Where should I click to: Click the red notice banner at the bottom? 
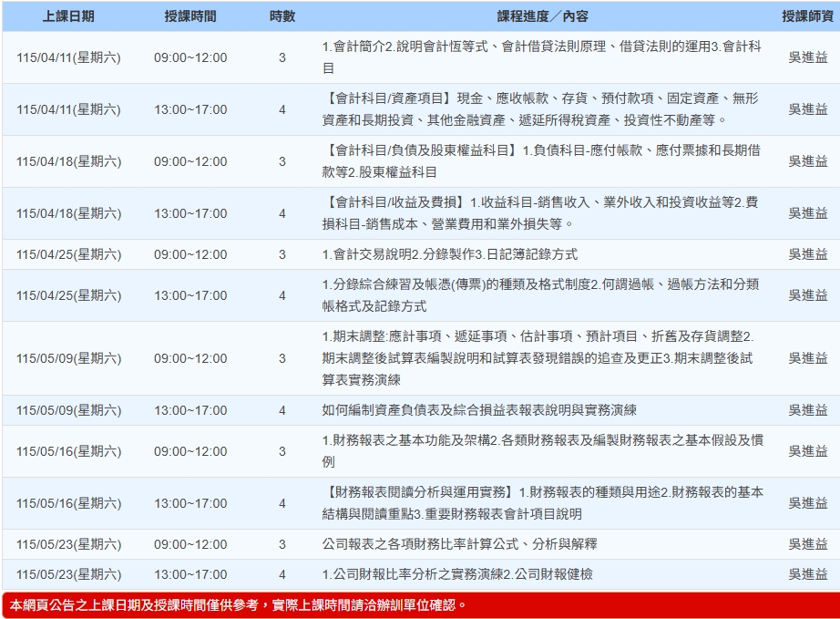[420, 604]
